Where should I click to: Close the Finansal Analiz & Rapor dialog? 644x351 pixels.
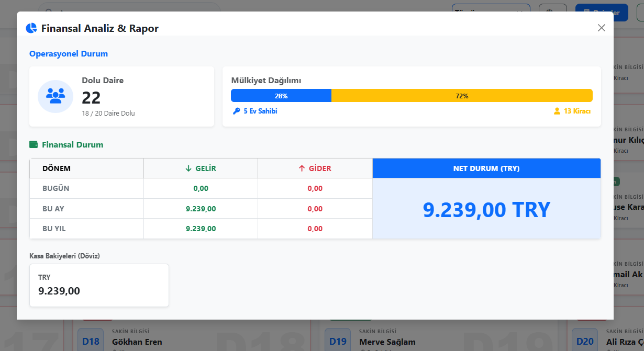point(601,28)
